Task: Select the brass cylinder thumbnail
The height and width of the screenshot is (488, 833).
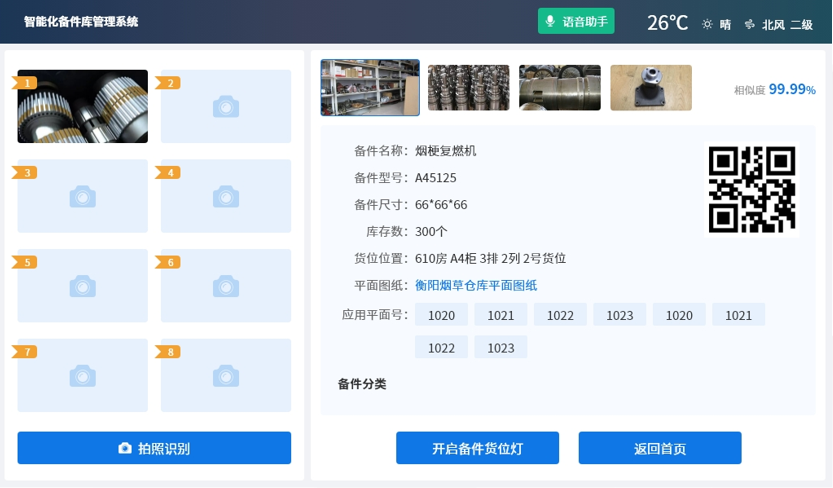Action: [560, 88]
